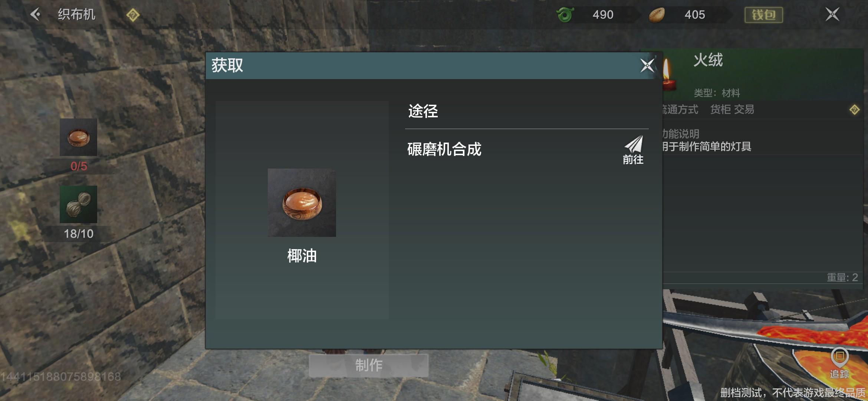Open the 钱包 wallet button

click(x=764, y=15)
